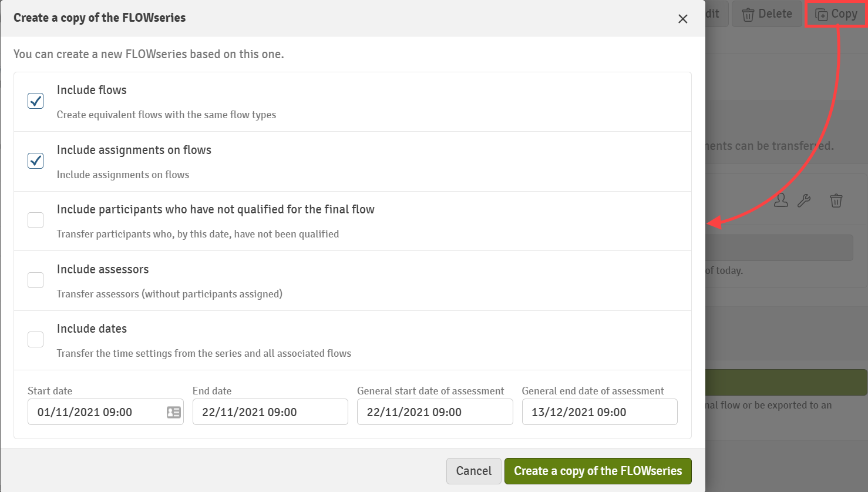Confirm Create a copy of the FLOWseries
The width and height of the screenshot is (868, 492).
pos(598,471)
